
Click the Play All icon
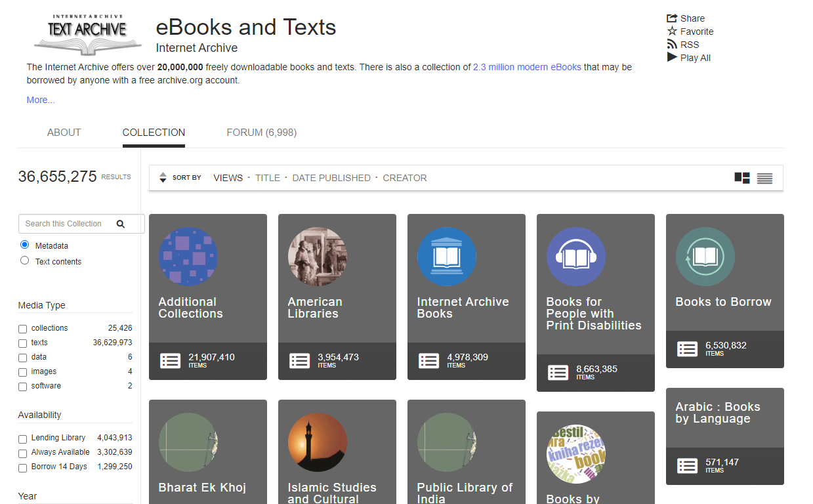(x=672, y=57)
